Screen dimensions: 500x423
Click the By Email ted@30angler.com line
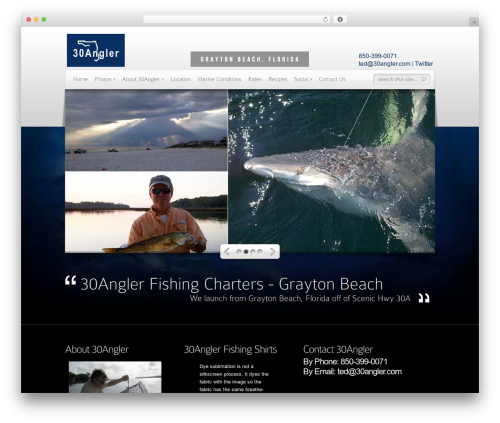pyautogui.click(x=352, y=372)
